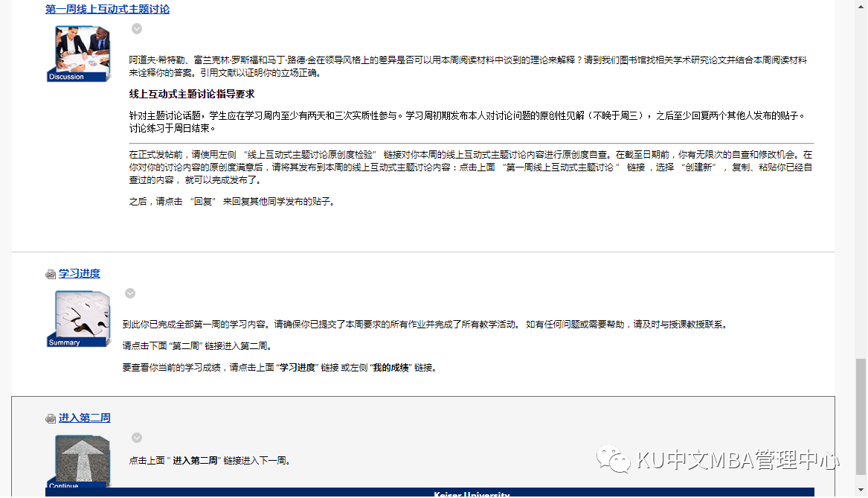Open the 第一周线上互动式主题讨论 link
The width and height of the screenshot is (868, 498).
[x=107, y=9]
